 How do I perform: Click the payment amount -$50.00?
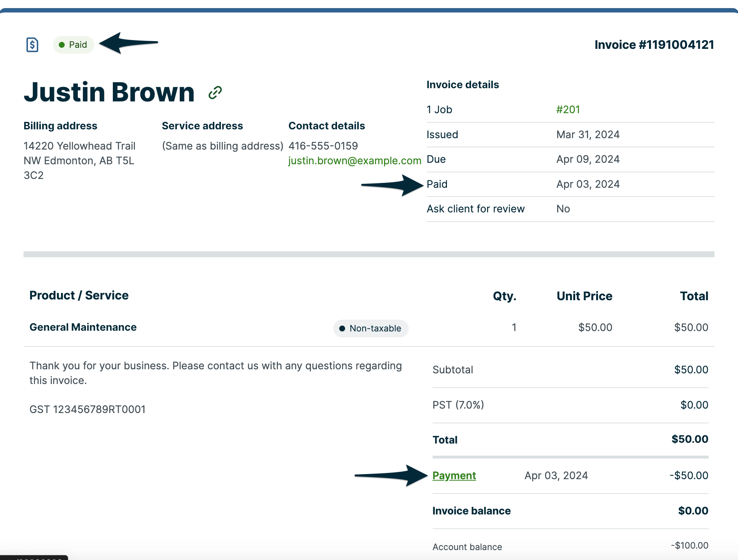click(689, 475)
